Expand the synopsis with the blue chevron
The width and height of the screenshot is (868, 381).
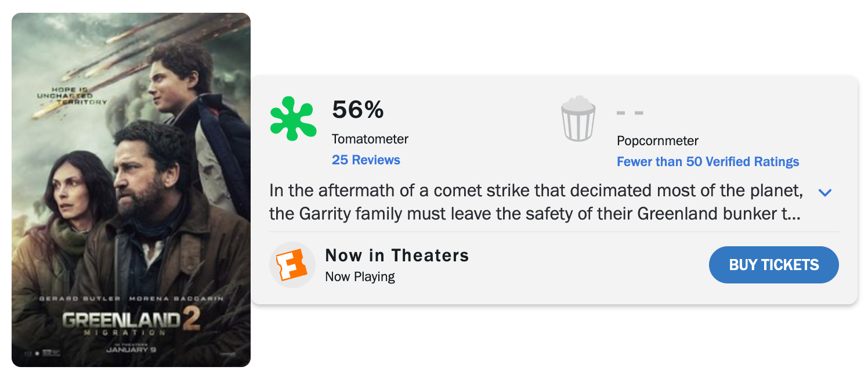coord(824,192)
